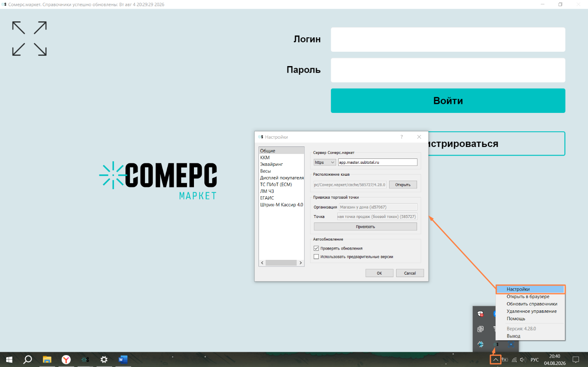Open Помощь from the tray menu
This screenshot has height=367, width=588.
pos(530,319)
